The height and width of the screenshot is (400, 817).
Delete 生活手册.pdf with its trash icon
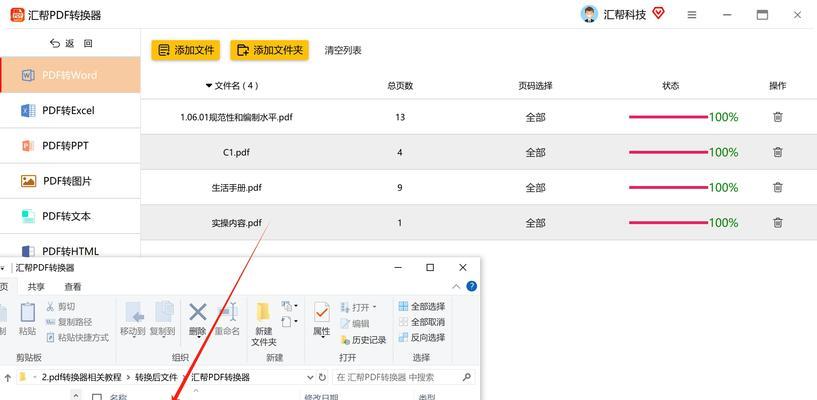[777, 187]
